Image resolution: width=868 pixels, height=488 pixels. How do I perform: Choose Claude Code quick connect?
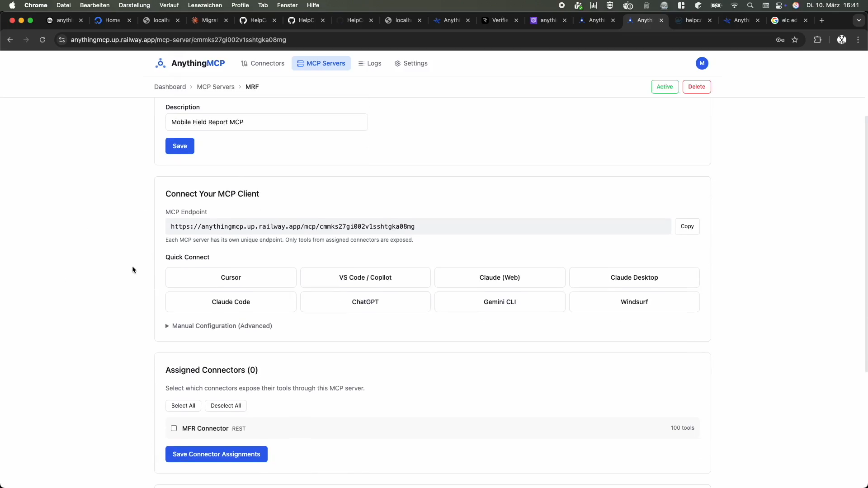(x=231, y=302)
